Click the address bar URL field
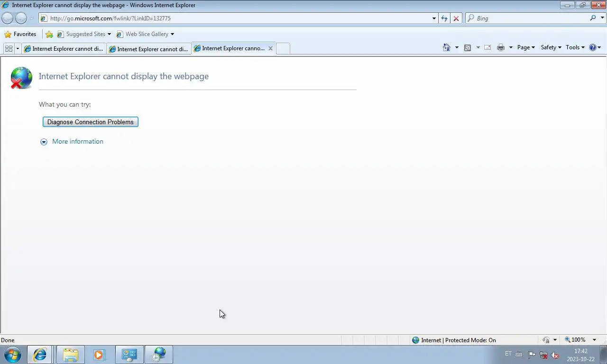The width and height of the screenshot is (607, 364). click(x=237, y=18)
